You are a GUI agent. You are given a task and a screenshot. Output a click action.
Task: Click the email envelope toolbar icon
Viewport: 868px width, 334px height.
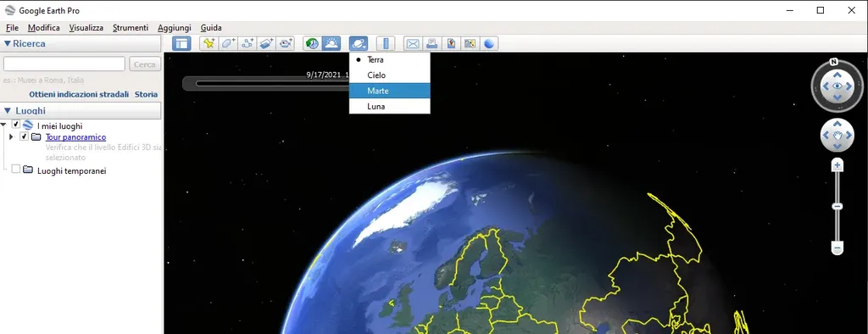pyautogui.click(x=413, y=43)
